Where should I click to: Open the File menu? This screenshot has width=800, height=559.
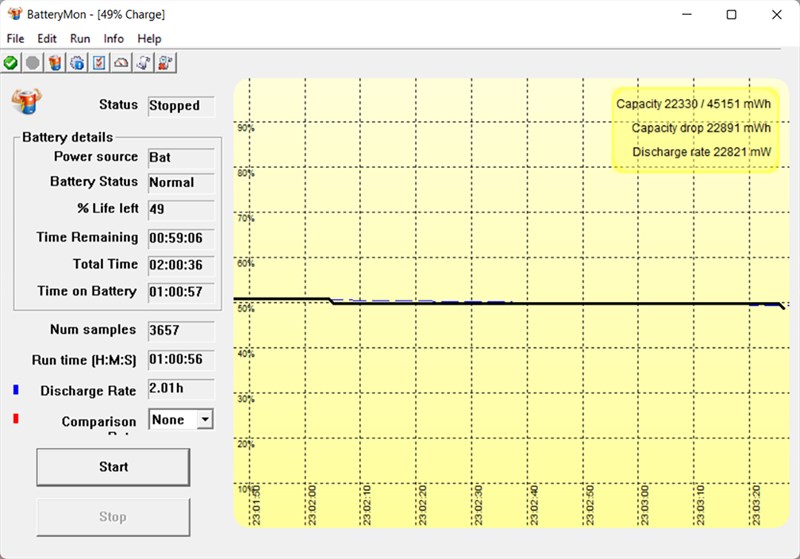click(x=15, y=39)
